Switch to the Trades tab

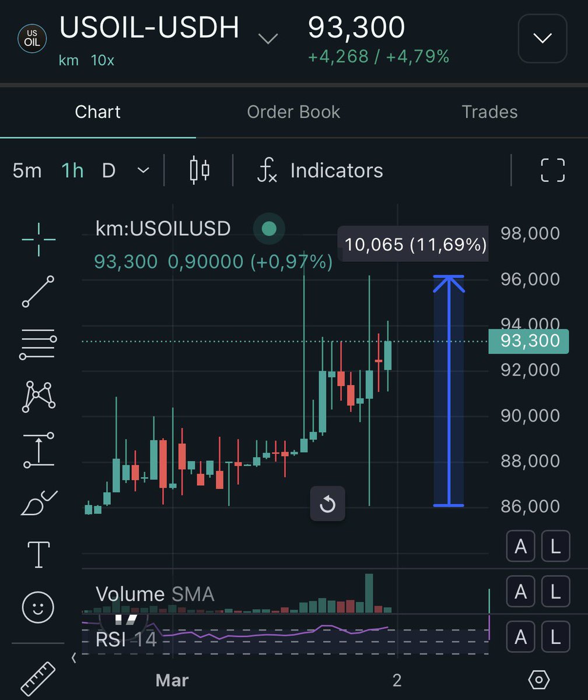[x=489, y=112]
